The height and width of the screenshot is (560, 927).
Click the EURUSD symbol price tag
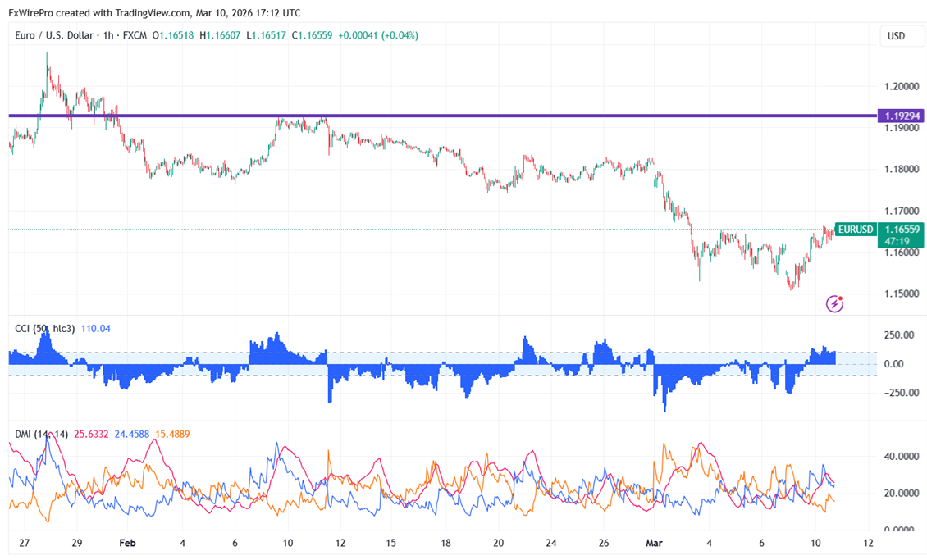pos(856,230)
